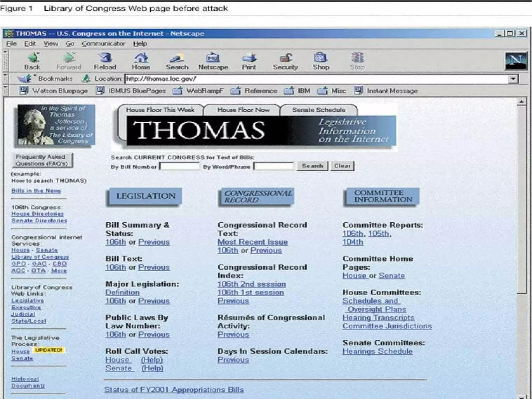
Task: Go to Home via toolbar icon
Action: (x=141, y=58)
